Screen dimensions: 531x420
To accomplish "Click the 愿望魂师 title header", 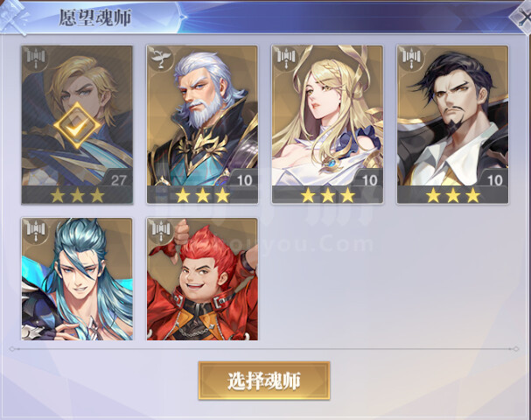I will (x=95, y=17).
